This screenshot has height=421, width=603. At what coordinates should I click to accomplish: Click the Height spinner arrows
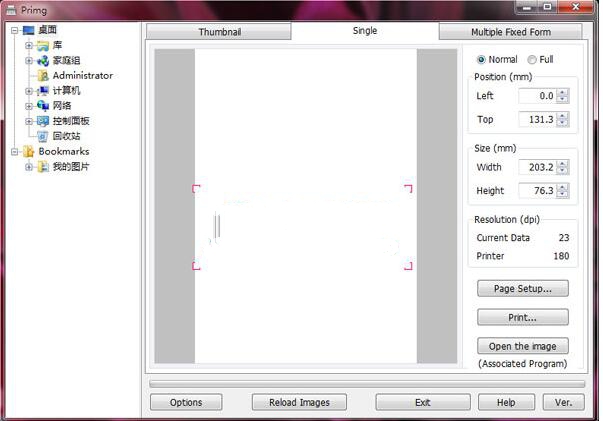[x=562, y=191]
